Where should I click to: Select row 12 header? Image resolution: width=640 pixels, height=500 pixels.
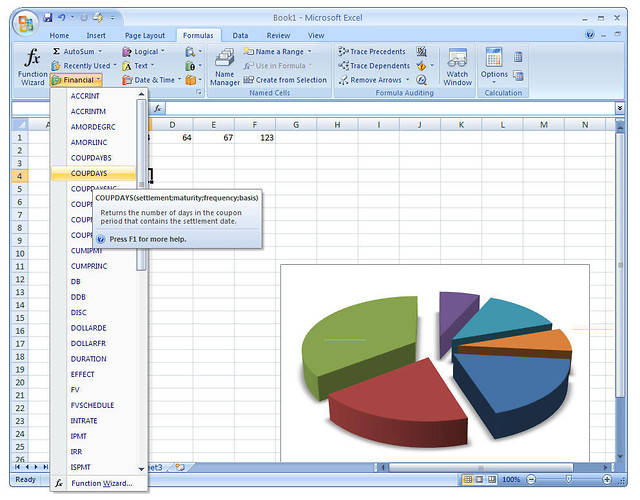point(20,280)
